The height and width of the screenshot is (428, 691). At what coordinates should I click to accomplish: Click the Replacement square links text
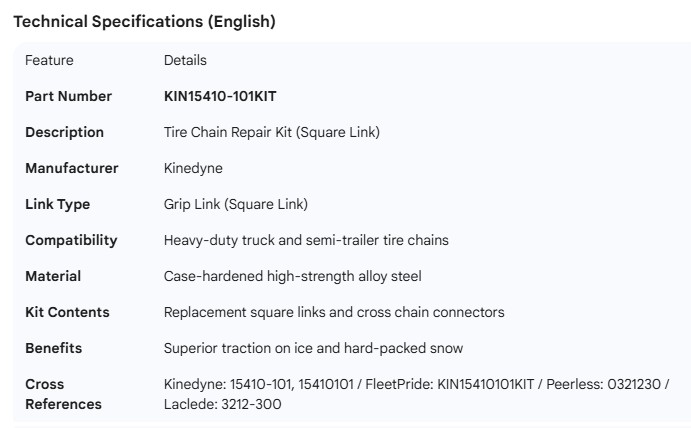coord(334,312)
